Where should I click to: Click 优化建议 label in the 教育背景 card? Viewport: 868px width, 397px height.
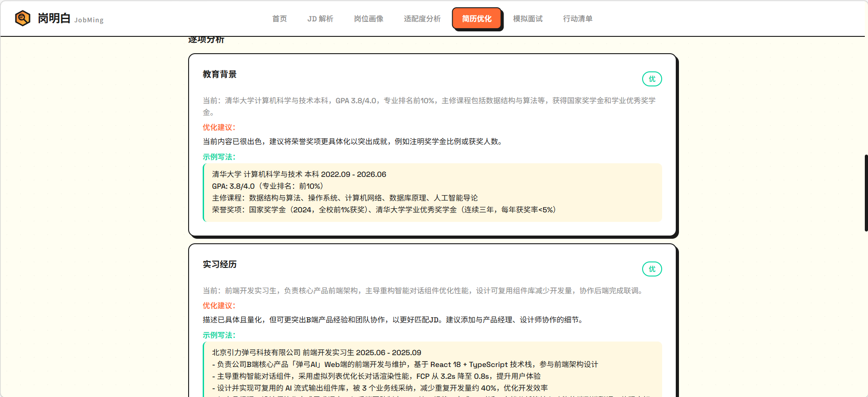click(219, 127)
